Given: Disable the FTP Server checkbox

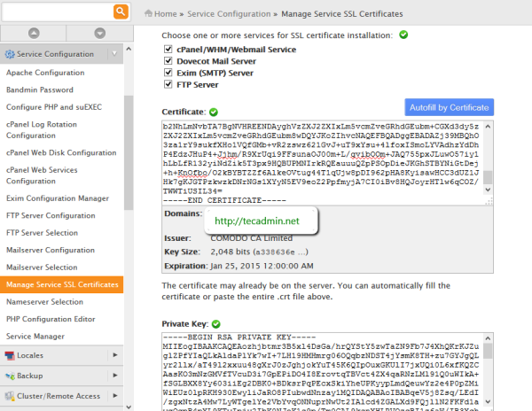Looking at the screenshot, I should coord(168,84).
